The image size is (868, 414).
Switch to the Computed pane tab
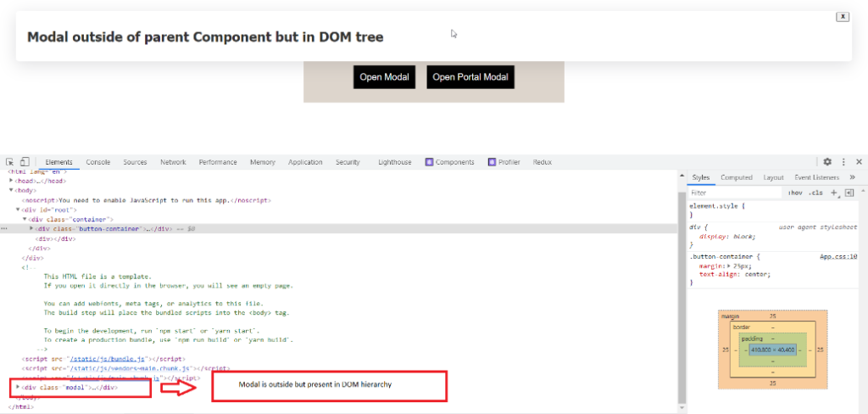click(737, 177)
